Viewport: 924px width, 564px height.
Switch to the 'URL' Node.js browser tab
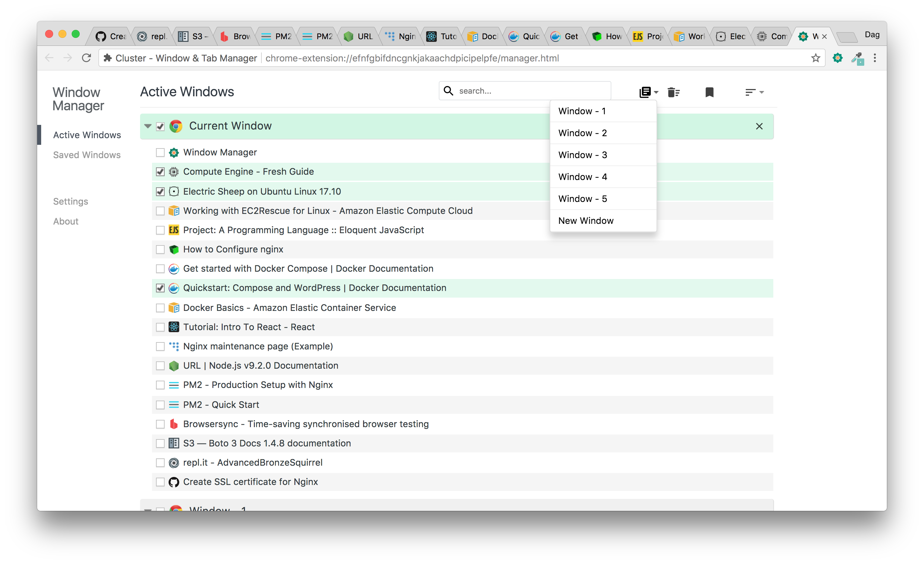point(359,37)
